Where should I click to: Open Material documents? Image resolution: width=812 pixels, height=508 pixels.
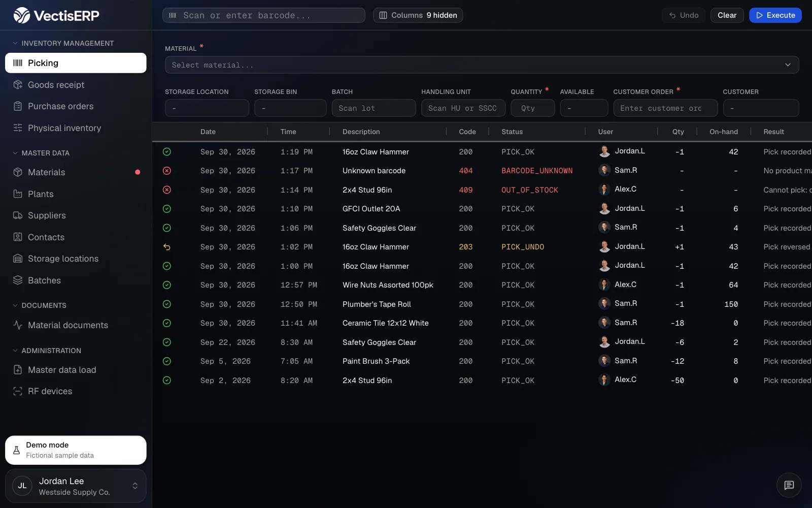[76, 325]
